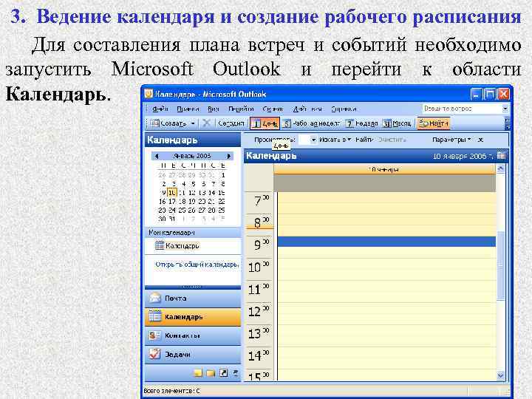Click the Просмотреть search input field

tap(304, 140)
